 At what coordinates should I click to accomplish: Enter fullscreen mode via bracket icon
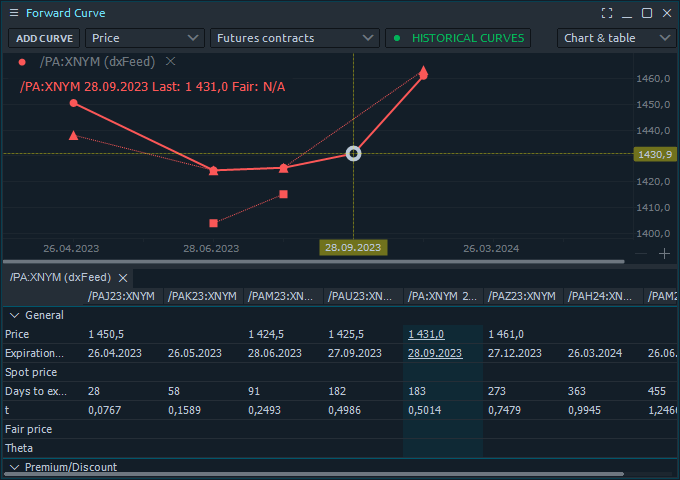pos(607,13)
